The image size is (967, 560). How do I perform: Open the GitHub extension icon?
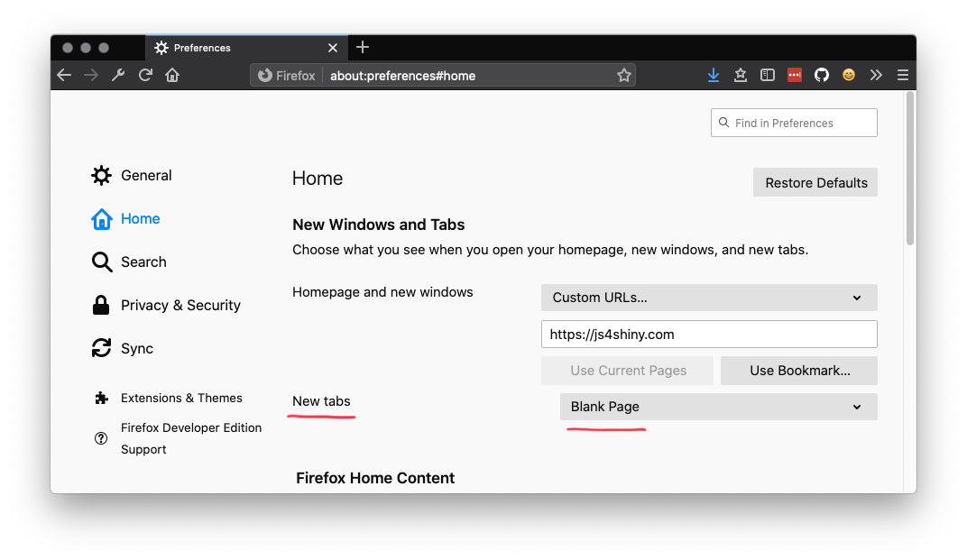pos(822,75)
